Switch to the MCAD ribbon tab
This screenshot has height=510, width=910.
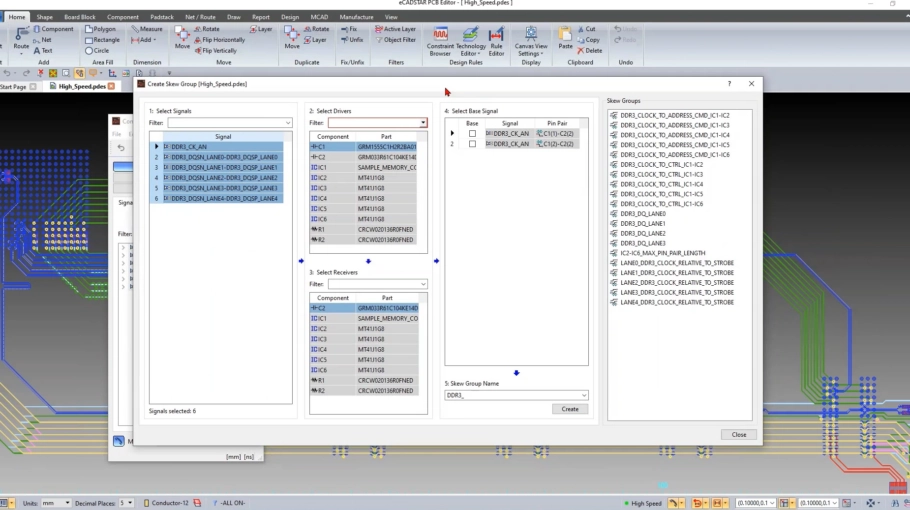click(x=319, y=17)
